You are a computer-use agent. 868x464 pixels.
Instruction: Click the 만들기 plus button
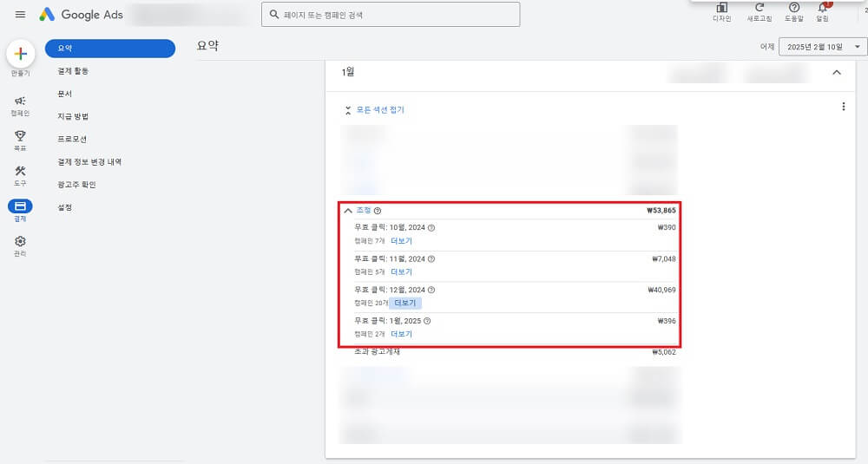(x=21, y=54)
